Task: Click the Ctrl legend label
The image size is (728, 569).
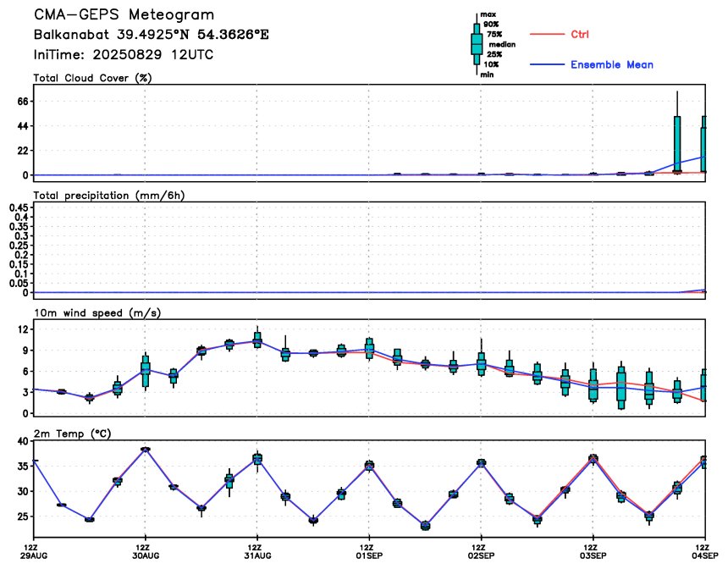Action: point(579,35)
